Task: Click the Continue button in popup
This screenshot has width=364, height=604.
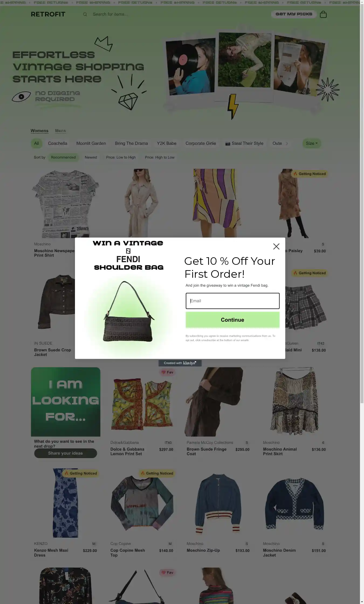Action: 232,320
